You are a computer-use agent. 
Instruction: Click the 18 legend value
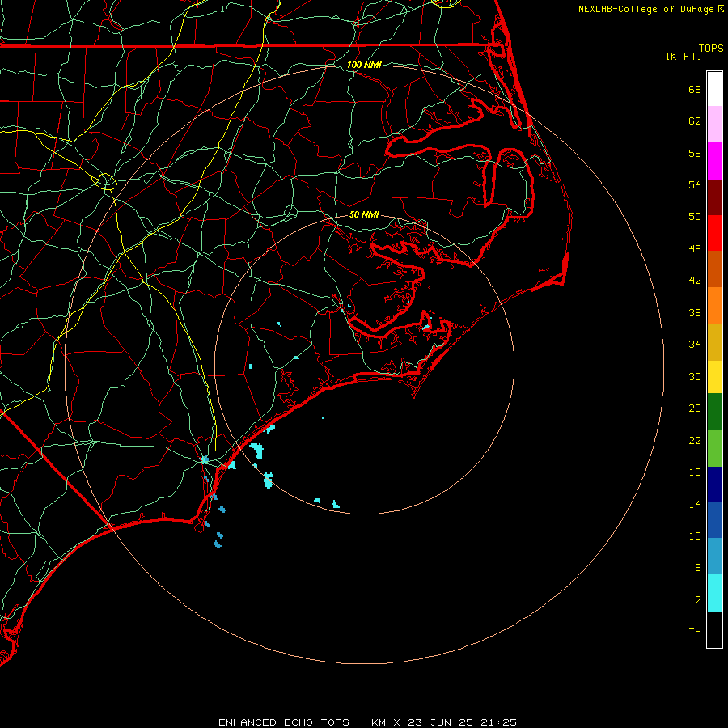tap(695, 472)
